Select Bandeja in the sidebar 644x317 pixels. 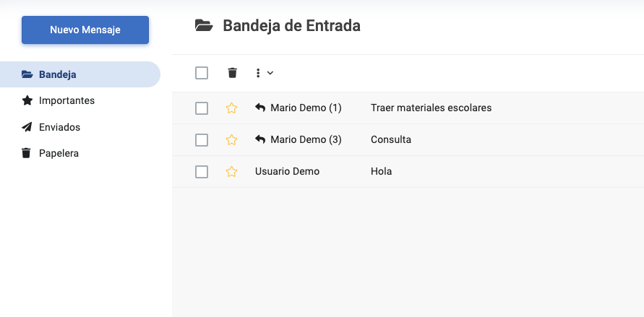(x=80, y=74)
